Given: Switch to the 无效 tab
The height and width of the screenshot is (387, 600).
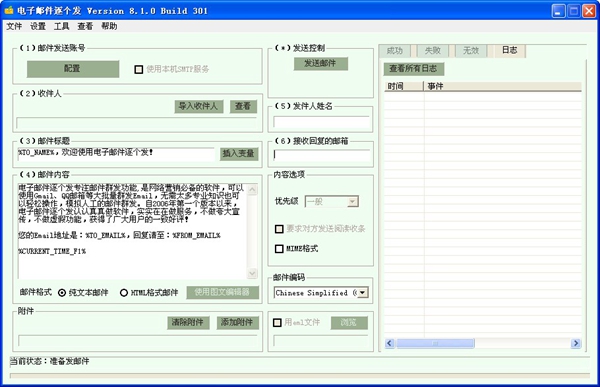Looking at the screenshot, I should (471, 51).
